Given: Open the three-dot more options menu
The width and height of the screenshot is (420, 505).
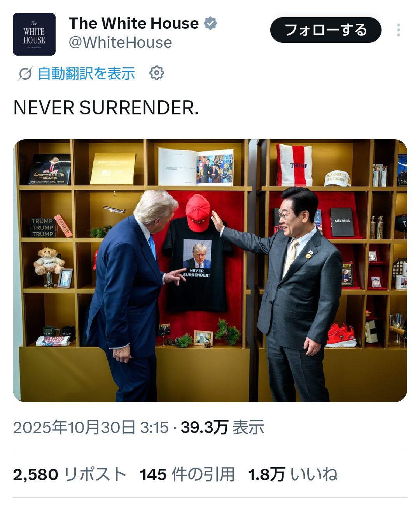Looking at the screenshot, I should [399, 30].
